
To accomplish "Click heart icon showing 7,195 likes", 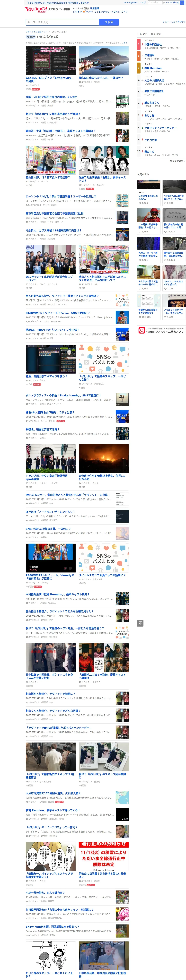I will click(x=165, y=289).
